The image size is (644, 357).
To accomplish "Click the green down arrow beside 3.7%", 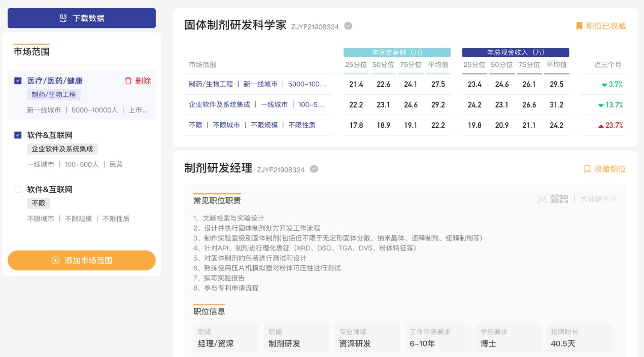I will 604,85.
